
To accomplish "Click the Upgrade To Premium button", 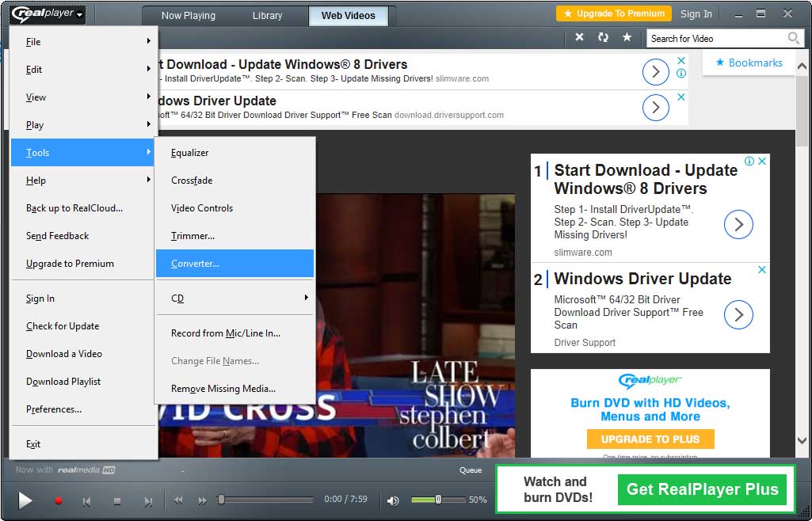I will click(x=613, y=13).
